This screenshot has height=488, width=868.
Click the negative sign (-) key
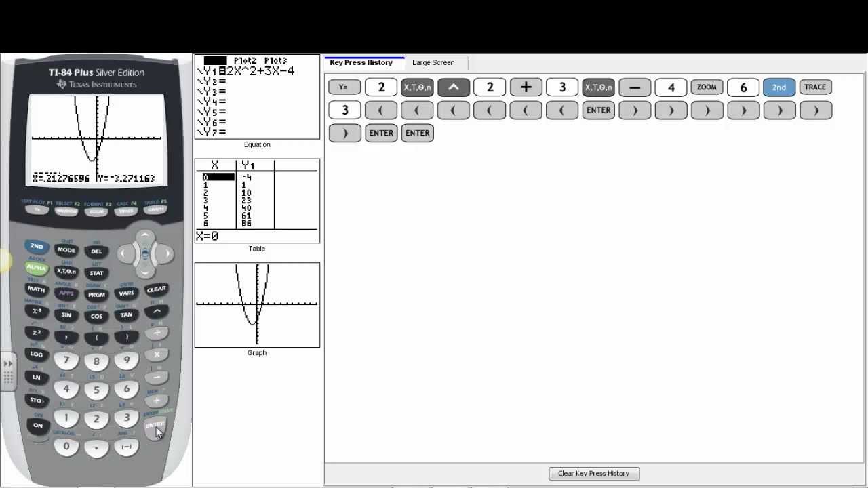pyautogui.click(x=126, y=447)
